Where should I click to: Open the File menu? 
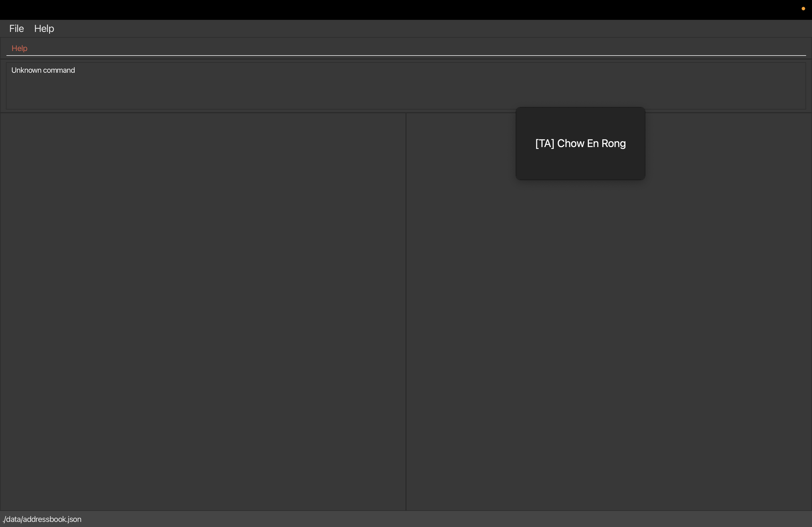(16, 29)
